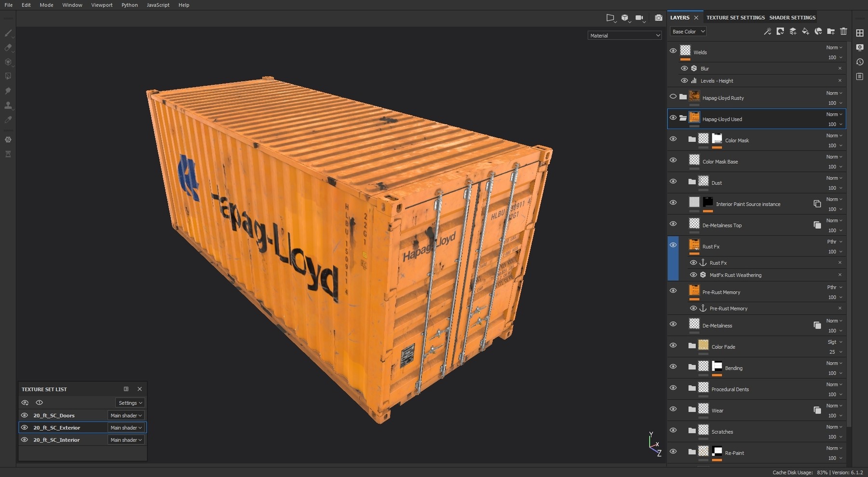Delete the selected layer with the trash icon
The height and width of the screenshot is (477, 868).
pos(843,31)
